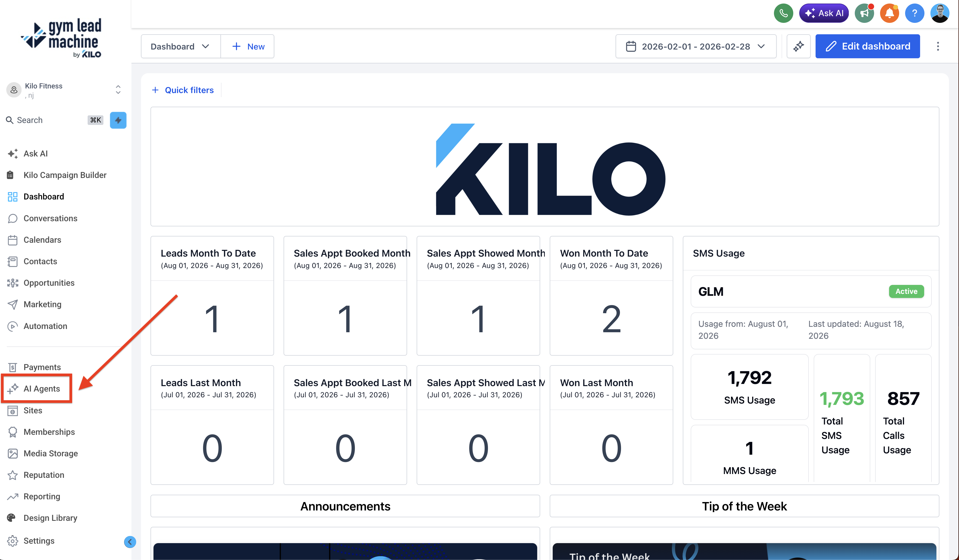Click the Sales Appt Showed Month card title
959x560 pixels.
[486, 253]
